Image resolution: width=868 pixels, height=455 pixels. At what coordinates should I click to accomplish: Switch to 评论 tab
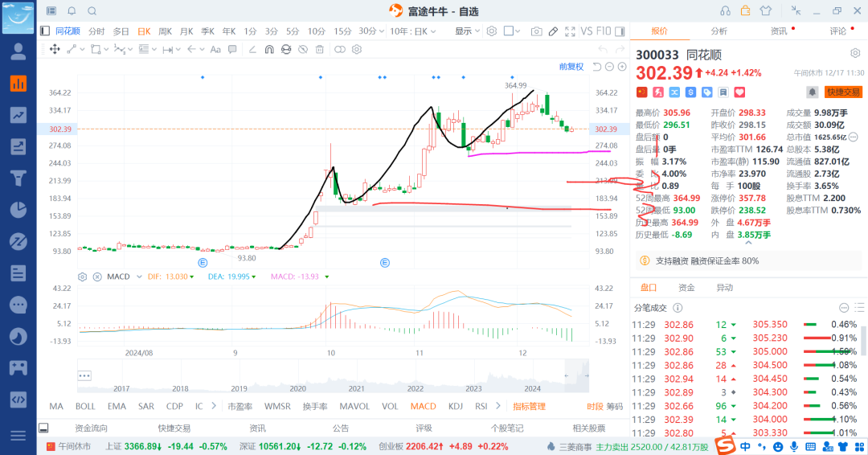(x=837, y=31)
